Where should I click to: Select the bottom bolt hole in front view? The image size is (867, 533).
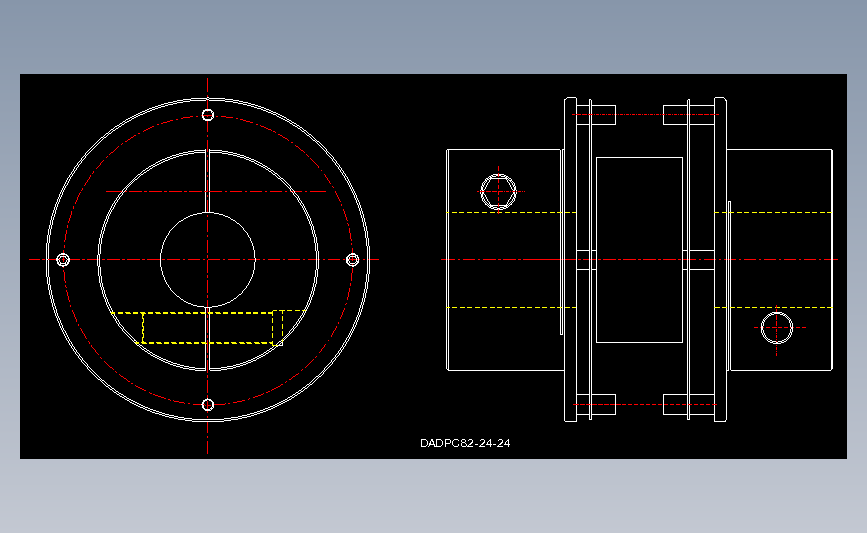[208, 405]
